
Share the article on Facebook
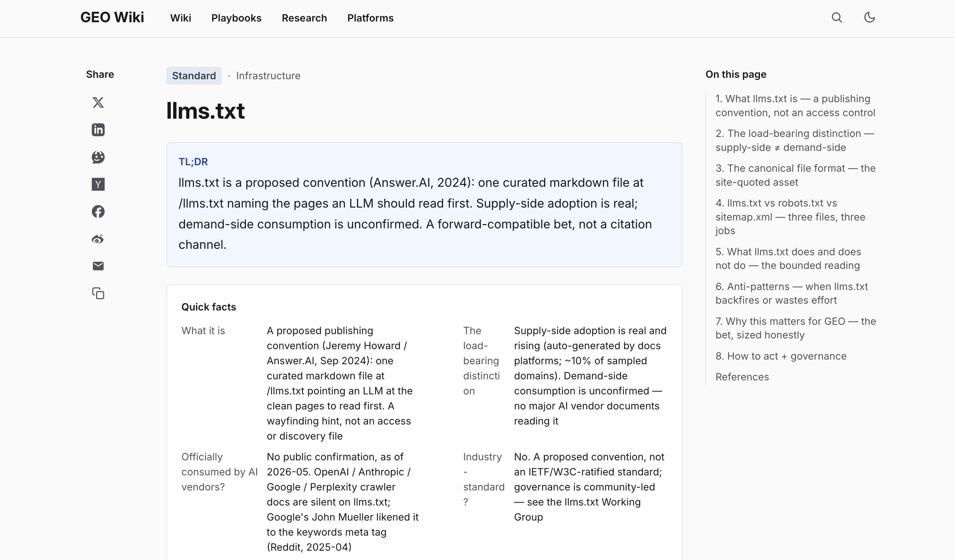[x=98, y=212]
